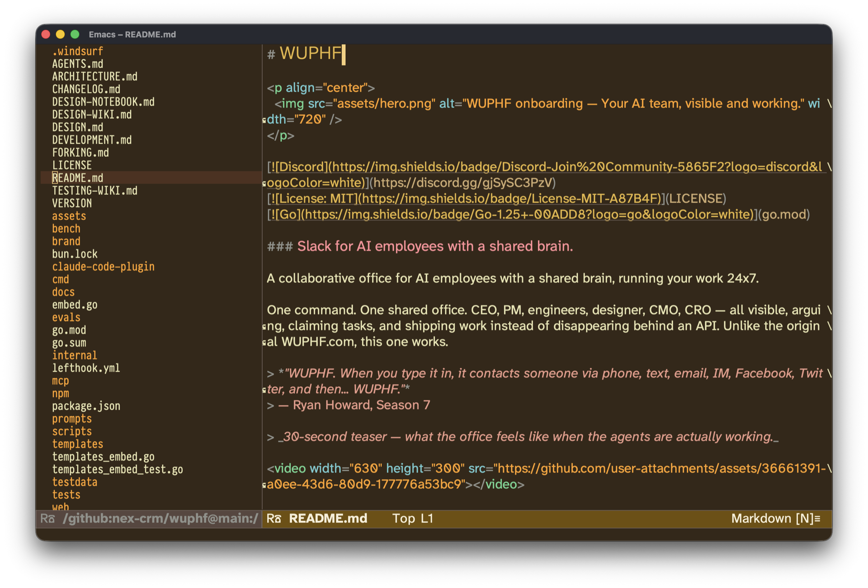This screenshot has height=588, width=868.
Task: Open the prompts directory
Action: [72, 418]
